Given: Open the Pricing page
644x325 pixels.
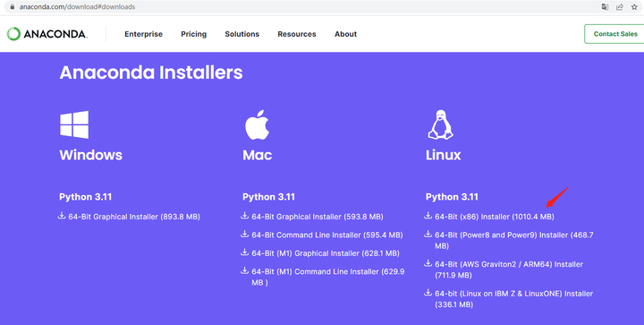Looking at the screenshot, I should point(193,34).
